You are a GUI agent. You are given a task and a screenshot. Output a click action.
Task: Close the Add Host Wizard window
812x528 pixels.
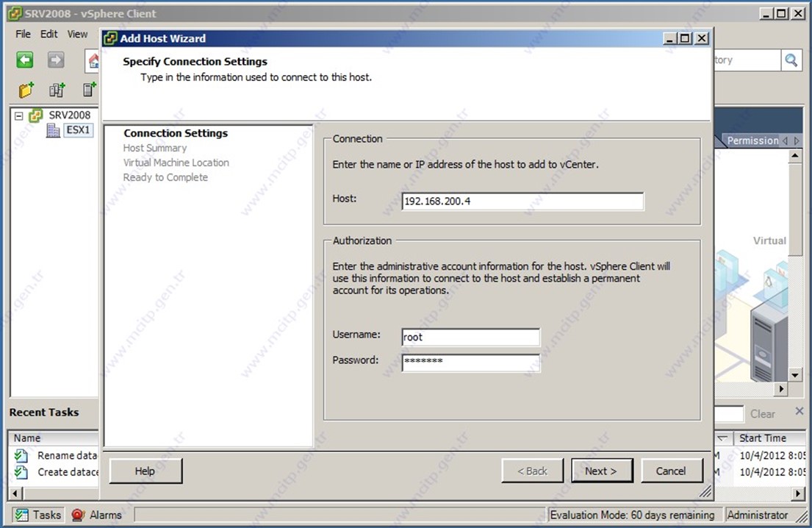click(702, 38)
